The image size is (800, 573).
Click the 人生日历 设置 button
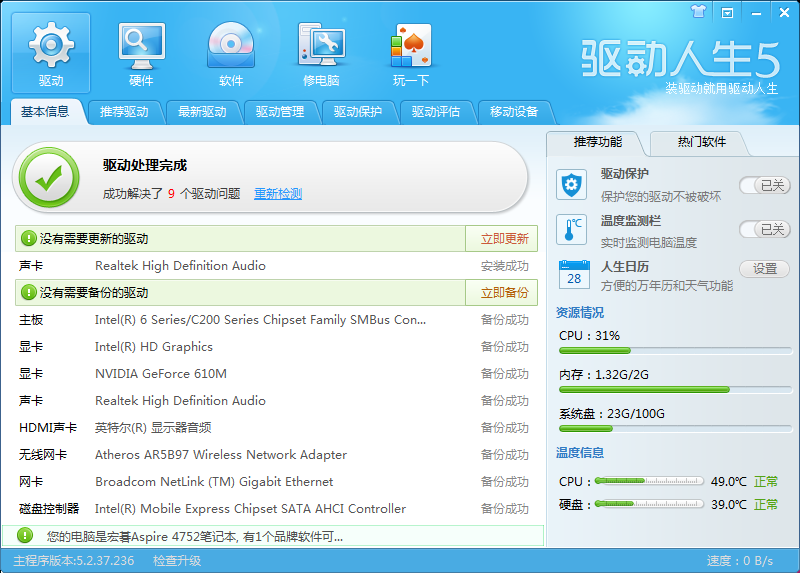click(765, 268)
